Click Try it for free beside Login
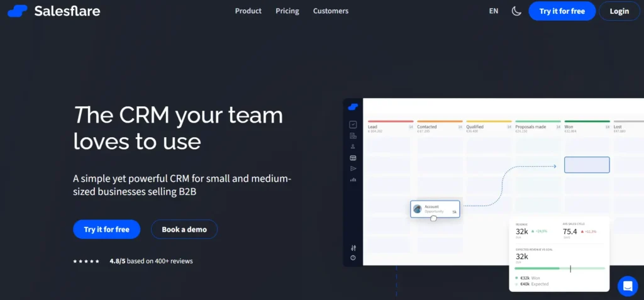 coord(562,11)
